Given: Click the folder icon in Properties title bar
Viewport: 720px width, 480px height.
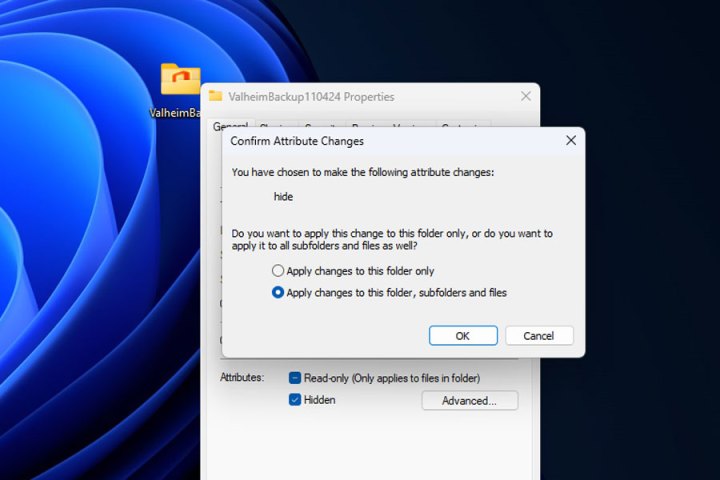Looking at the screenshot, I should click(x=215, y=97).
